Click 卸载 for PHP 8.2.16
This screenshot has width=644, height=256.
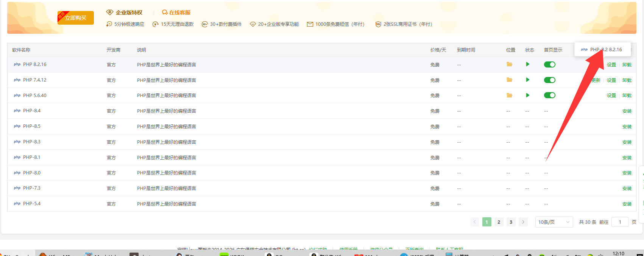[627, 65]
